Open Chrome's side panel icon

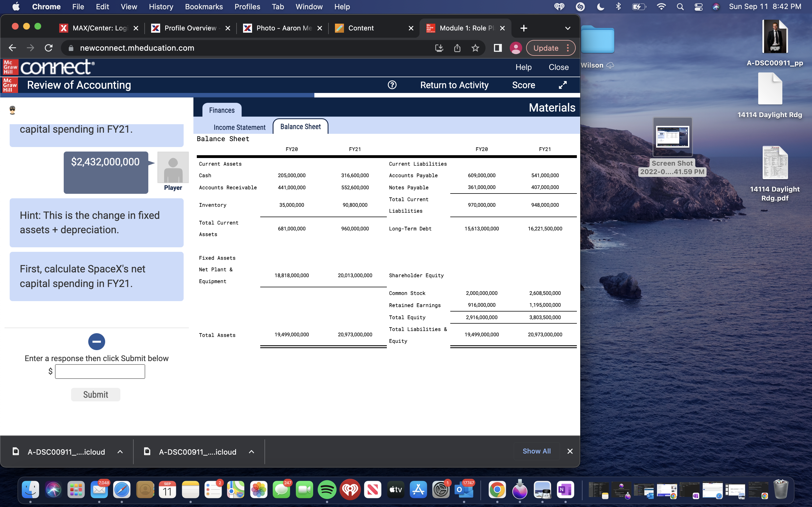coord(497,48)
